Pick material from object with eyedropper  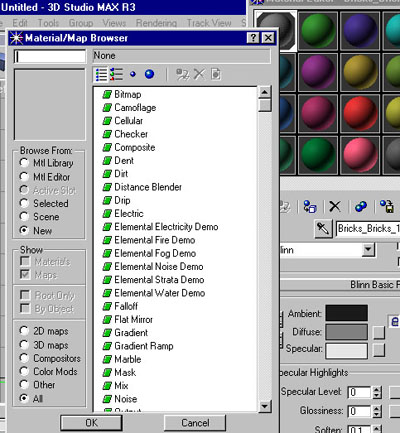point(323,229)
